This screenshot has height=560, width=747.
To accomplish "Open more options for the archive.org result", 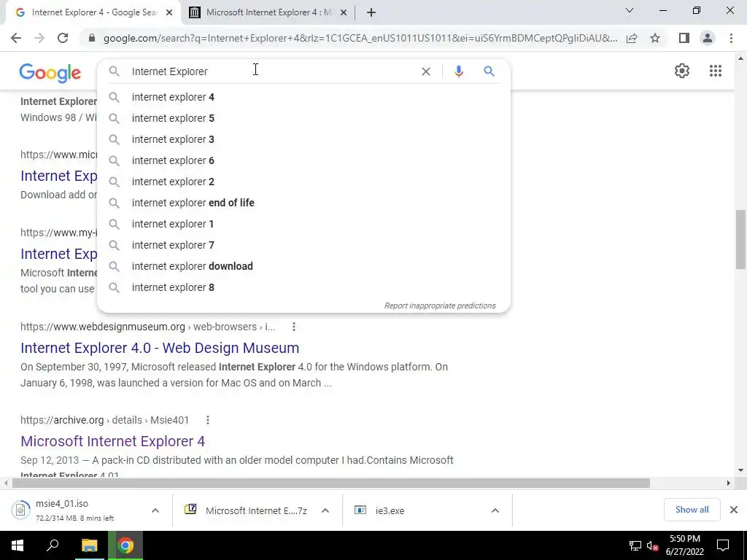I will pos(208,420).
